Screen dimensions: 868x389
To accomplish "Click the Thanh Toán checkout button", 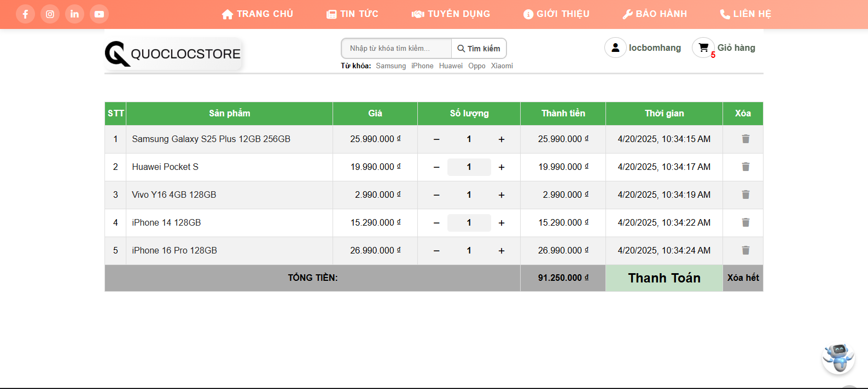I will (664, 278).
